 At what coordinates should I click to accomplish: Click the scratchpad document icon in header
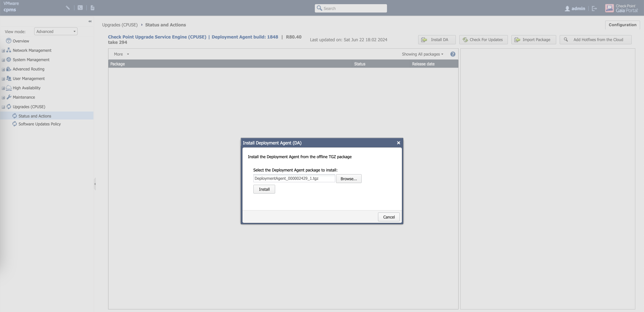[92, 8]
